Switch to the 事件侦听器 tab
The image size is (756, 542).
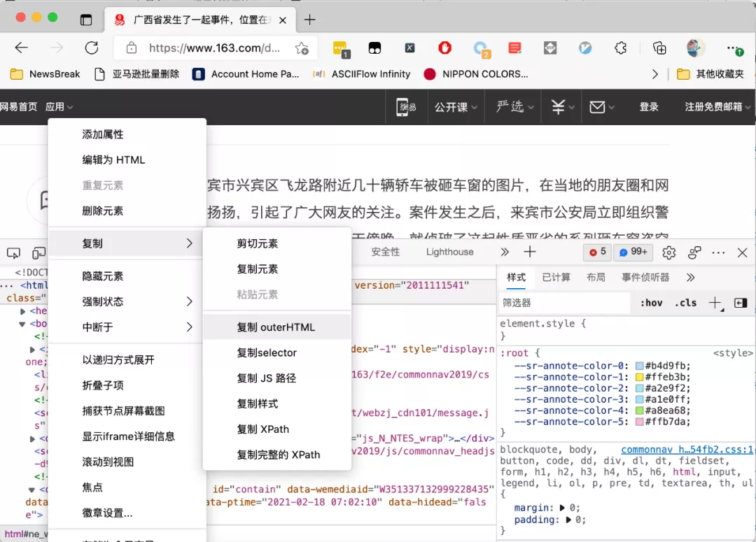tap(645, 278)
